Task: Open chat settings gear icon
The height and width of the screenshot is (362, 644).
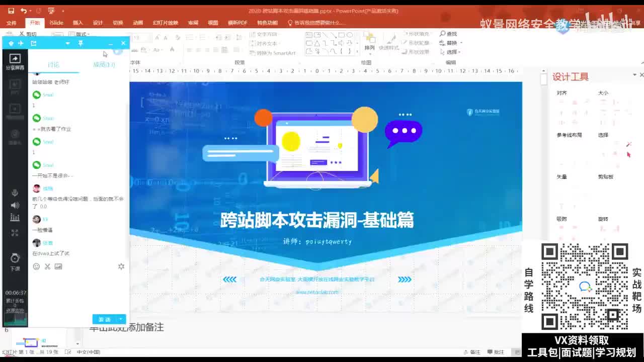Action: (121, 266)
